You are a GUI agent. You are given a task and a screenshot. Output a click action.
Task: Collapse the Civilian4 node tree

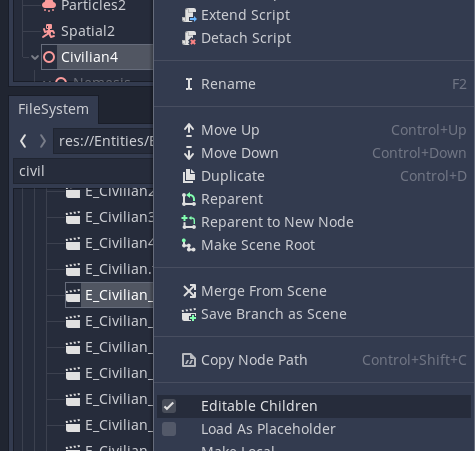35,57
